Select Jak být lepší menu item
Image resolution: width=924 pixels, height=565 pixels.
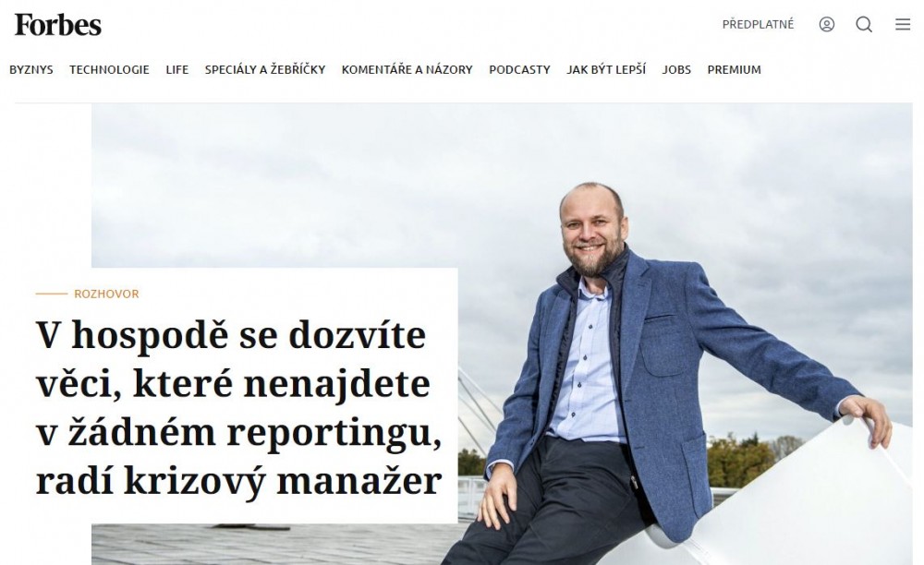click(606, 69)
